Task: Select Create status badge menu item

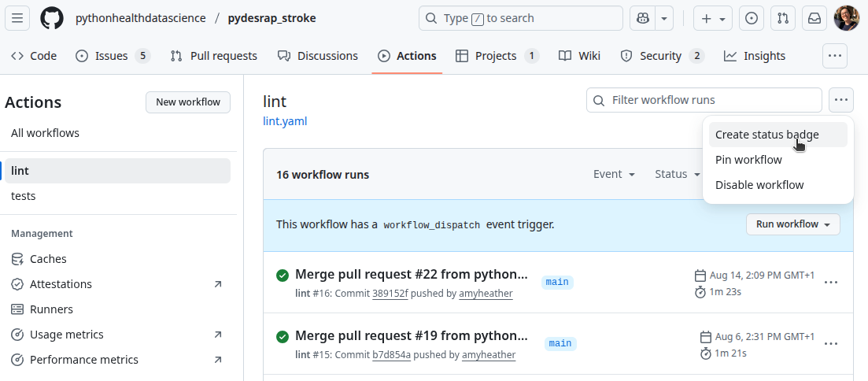Action: point(766,135)
